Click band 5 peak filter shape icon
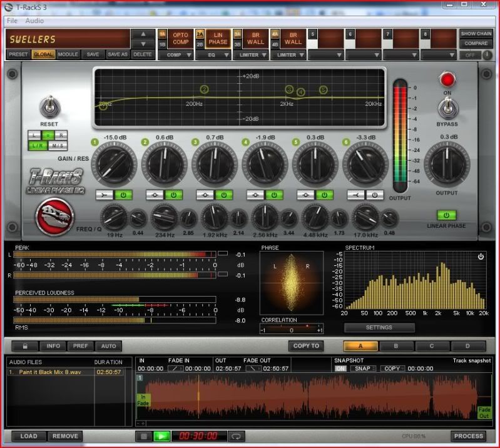The image size is (500, 448). pyautogui.click(x=305, y=195)
